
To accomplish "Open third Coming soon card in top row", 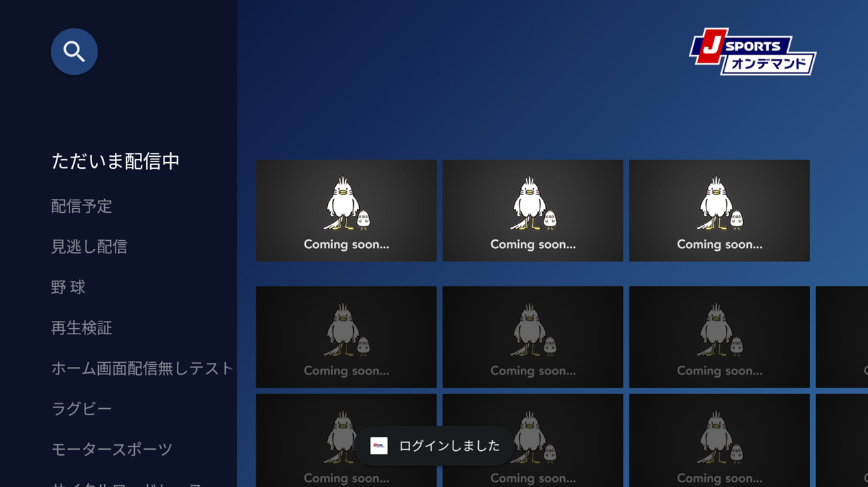I will click(x=719, y=211).
